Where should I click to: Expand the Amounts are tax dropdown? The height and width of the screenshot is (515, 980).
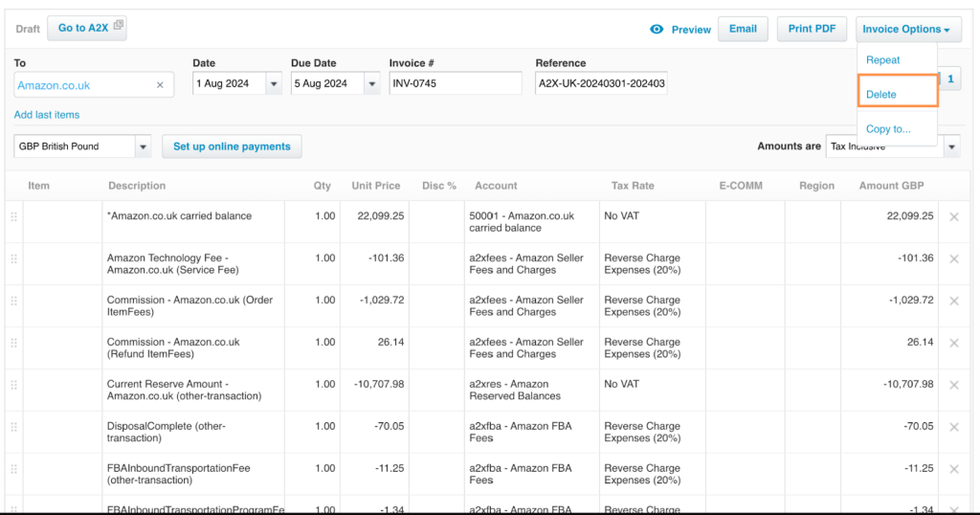coord(951,147)
